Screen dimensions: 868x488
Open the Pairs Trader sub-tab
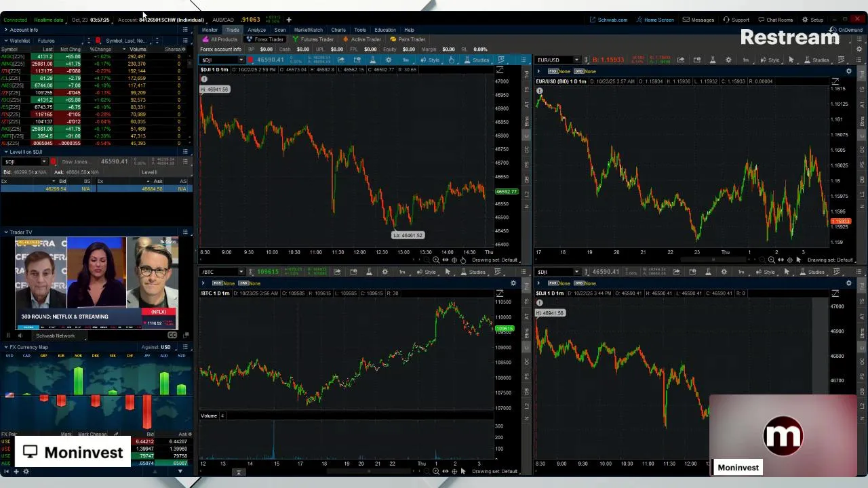(x=408, y=39)
